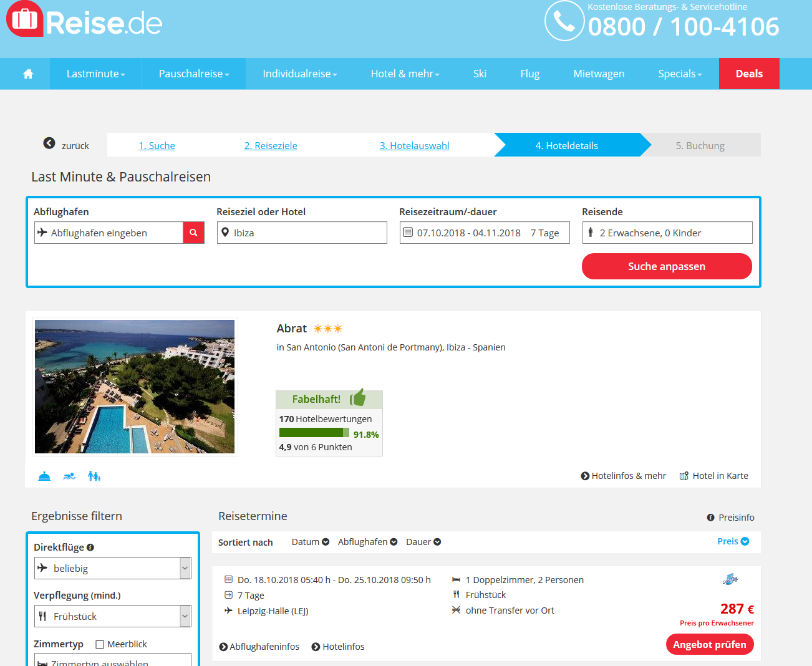Click the Direktflüge info icon
Screen dimensions: 812x666
coord(90,548)
